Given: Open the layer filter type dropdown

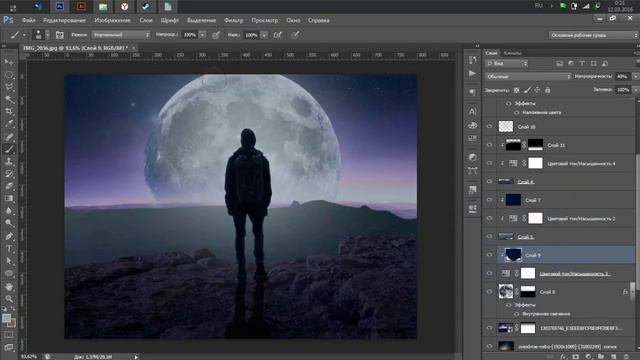Looking at the screenshot, I should (x=507, y=63).
